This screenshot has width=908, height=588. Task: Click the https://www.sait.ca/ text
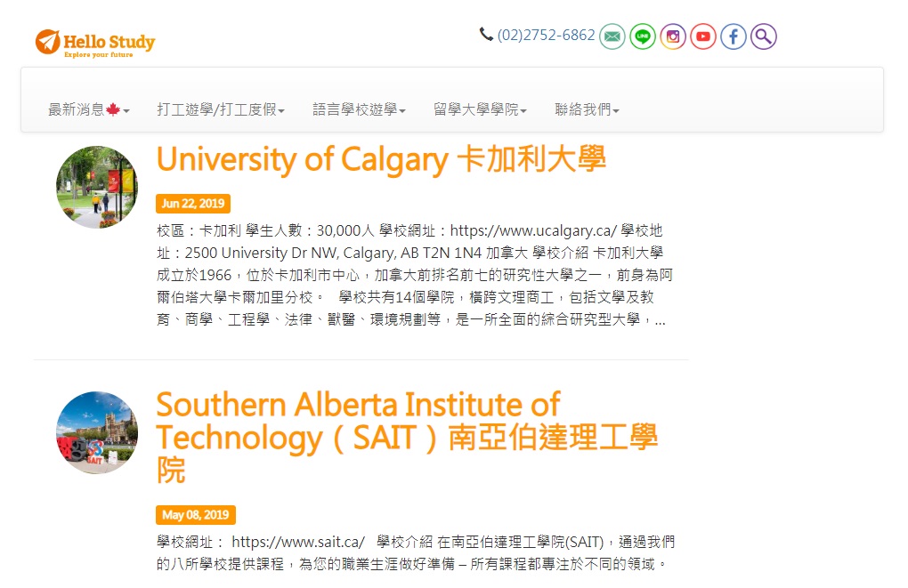(298, 543)
